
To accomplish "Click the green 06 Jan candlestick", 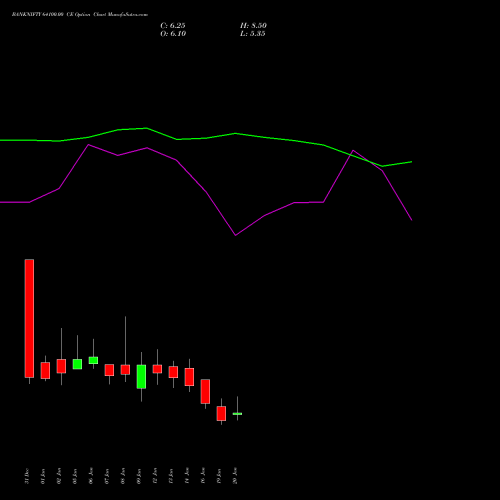I will [93, 360].
